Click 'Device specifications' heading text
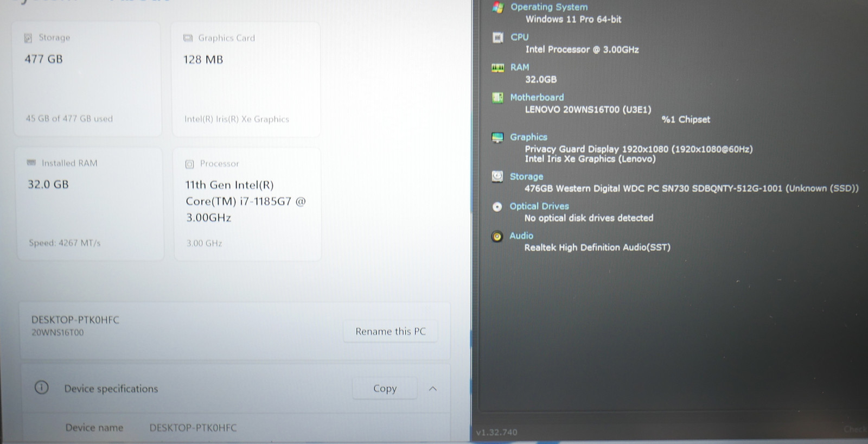The height and width of the screenshot is (444, 868). (x=111, y=389)
